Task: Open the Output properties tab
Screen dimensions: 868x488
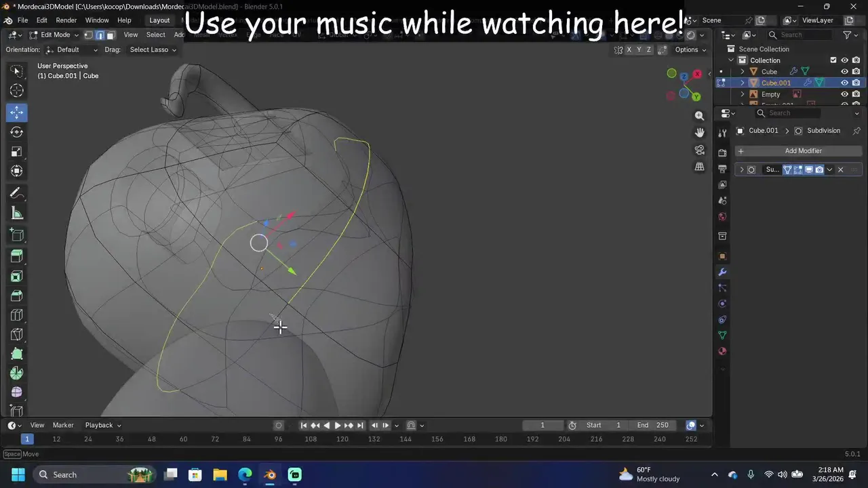Action: 722,169
